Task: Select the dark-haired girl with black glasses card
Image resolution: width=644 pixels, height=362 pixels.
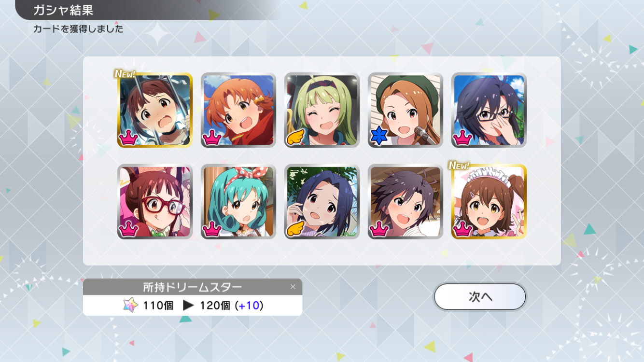Action: click(489, 110)
